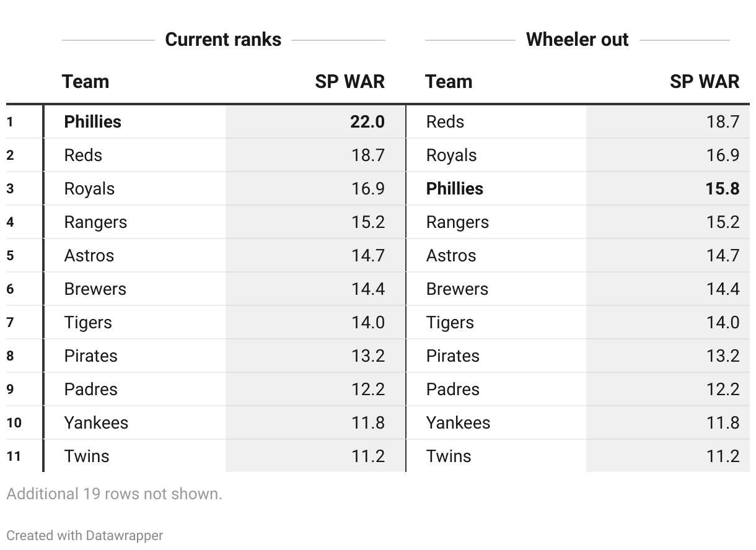Click the SP WAR header under Current ranks
Image resolution: width=756 pixels, height=550 pixels.
(x=349, y=82)
